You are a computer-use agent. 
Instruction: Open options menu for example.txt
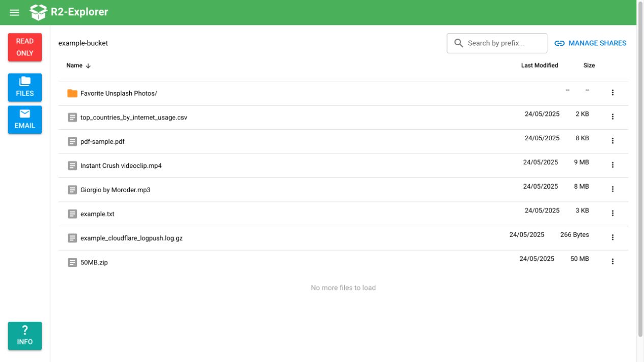[x=612, y=213]
